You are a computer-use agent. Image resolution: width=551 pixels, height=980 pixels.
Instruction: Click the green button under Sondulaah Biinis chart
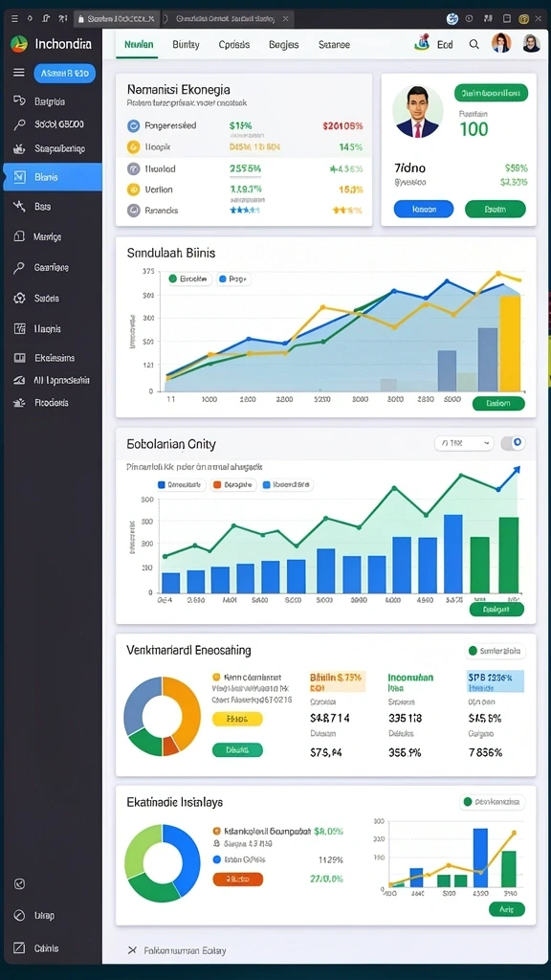coord(497,403)
